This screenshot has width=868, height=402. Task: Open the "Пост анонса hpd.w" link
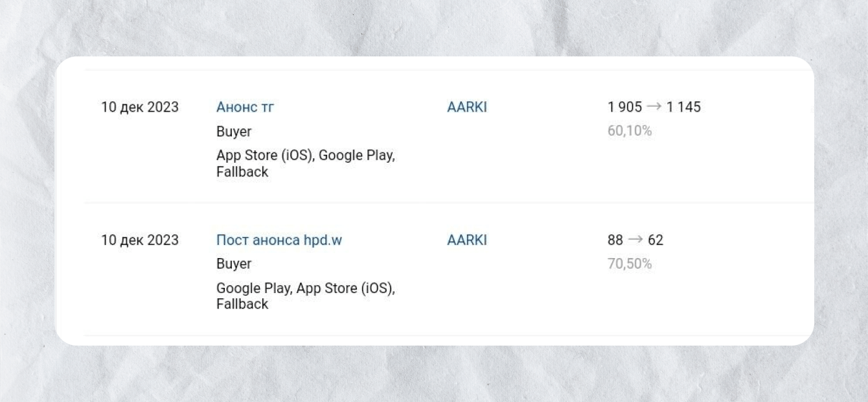click(x=279, y=241)
